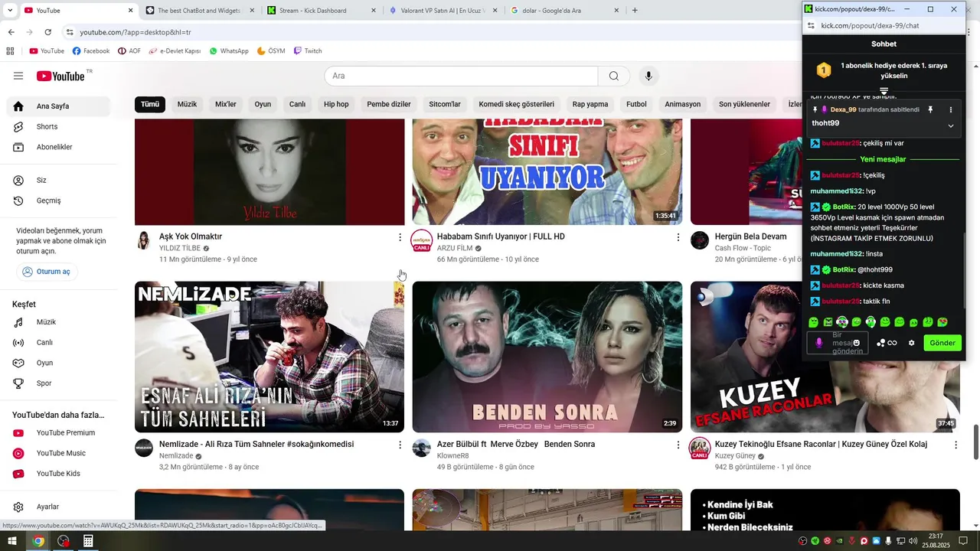Open the YouTube hamburger guide menu
Screen dimensions: 980x551
pyautogui.click(x=18, y=76)
